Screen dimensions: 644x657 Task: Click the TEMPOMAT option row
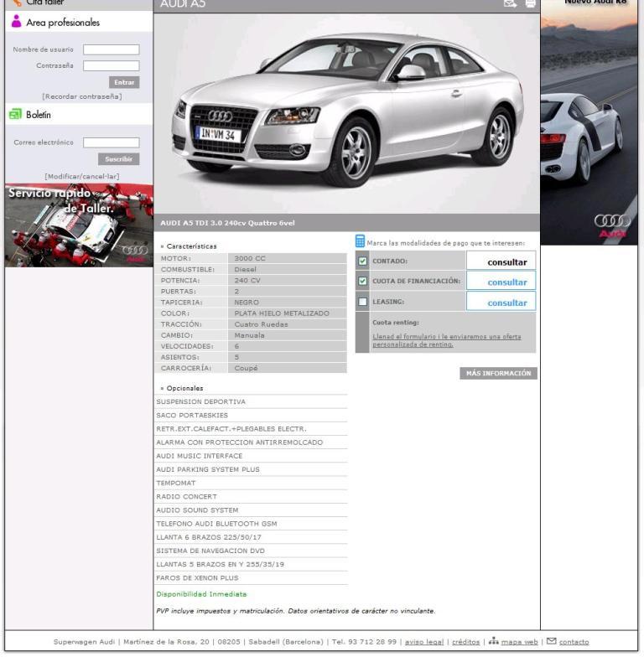pos(251,483)
